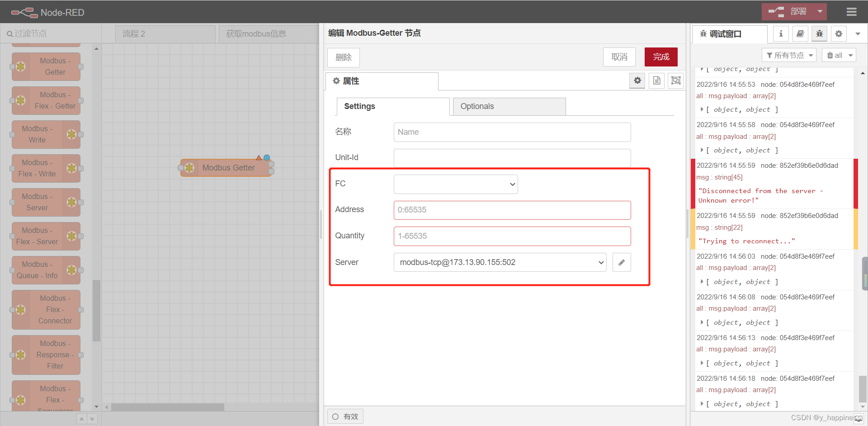This screenshot has width=868, height=426.
Task: Click the "Disconnected from the server" error message
Action: (761, 196)
